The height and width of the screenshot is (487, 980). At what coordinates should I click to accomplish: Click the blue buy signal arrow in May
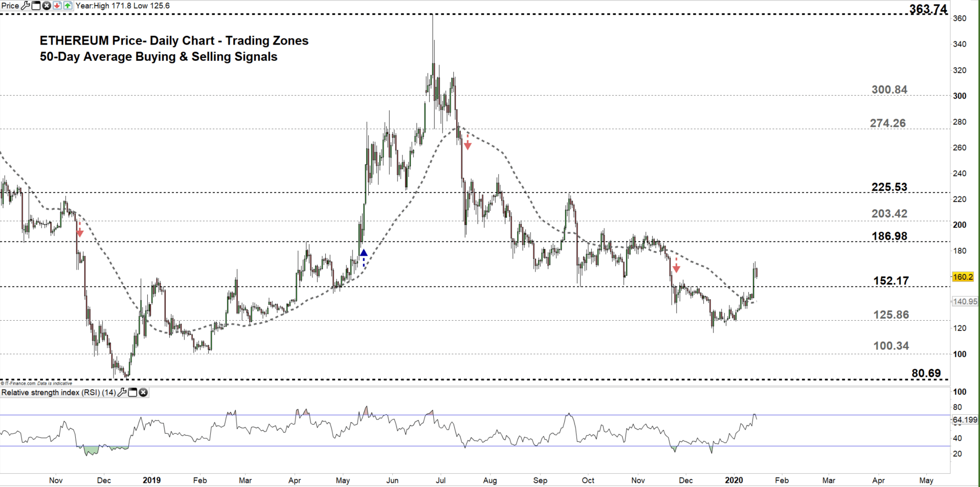[x=364, y=258]
